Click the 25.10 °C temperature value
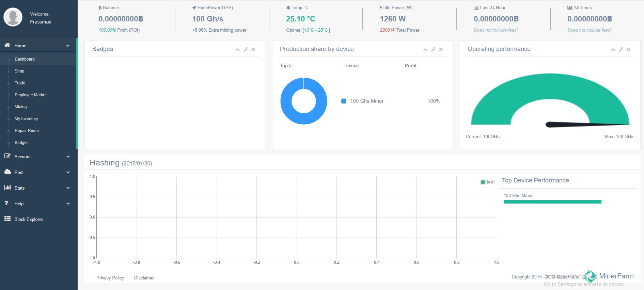This screenshot has height=290, width=644. tap(301, 19)
